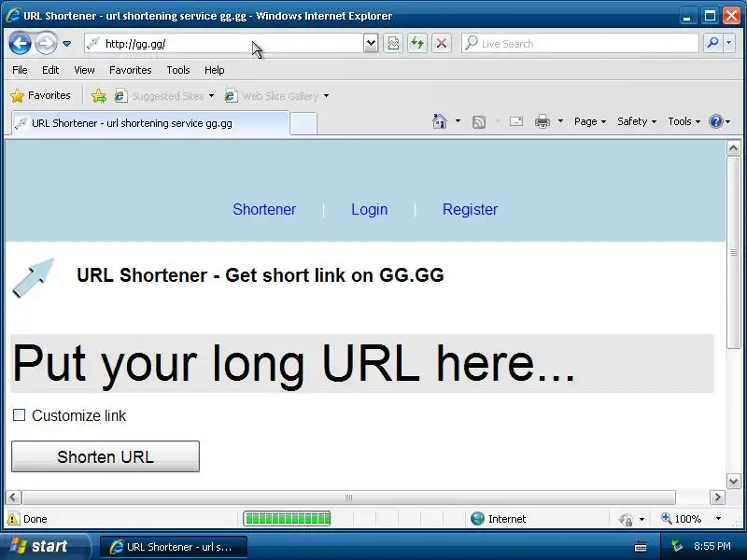Click the Print icon

543,121
